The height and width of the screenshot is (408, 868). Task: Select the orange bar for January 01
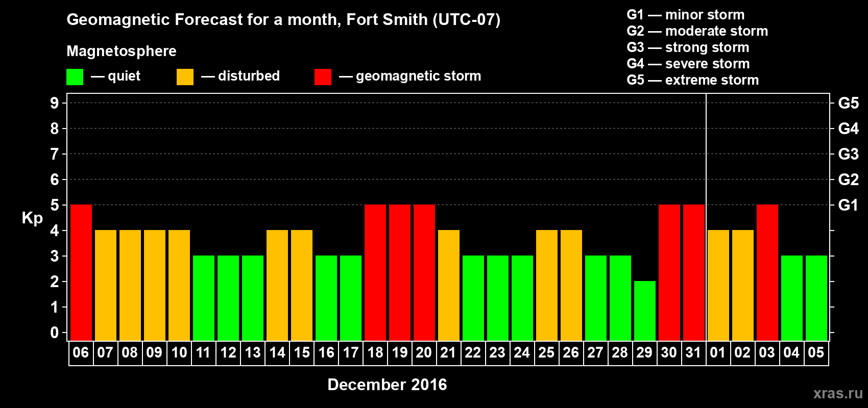718,286
